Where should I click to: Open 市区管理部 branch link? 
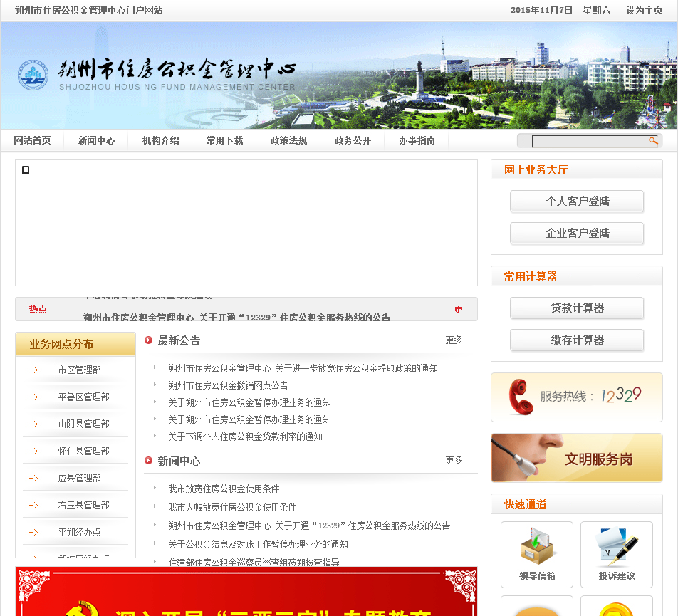coord(80,370)
